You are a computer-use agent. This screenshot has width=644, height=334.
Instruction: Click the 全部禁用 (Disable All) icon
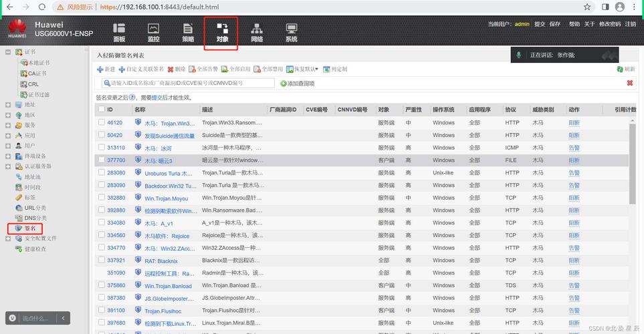click(257, 69)
